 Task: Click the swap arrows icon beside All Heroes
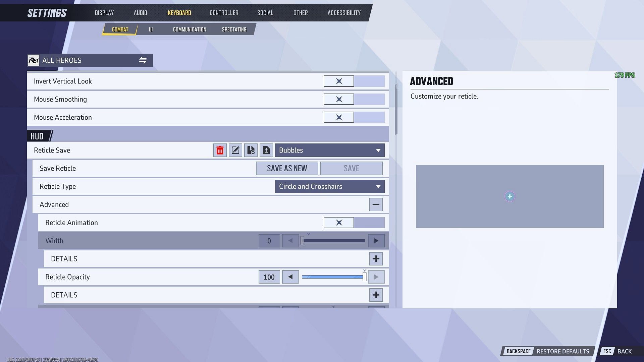click(143, 60)
